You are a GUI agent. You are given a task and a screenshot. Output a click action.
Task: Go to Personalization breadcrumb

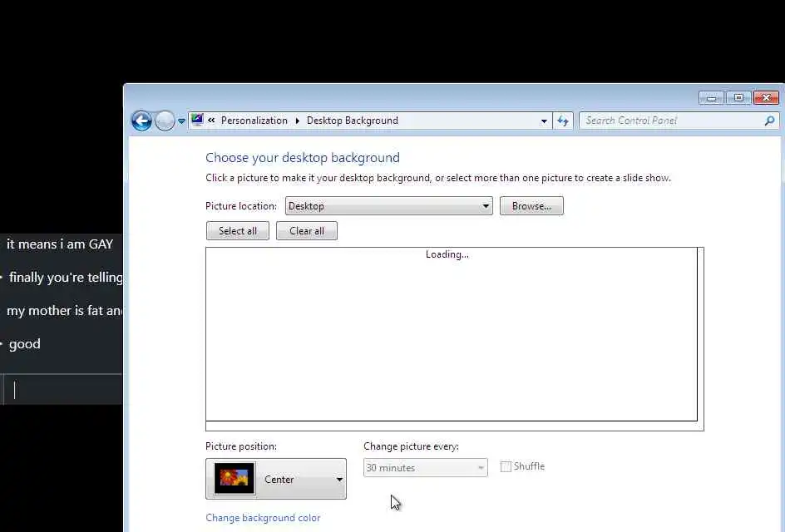[x=254, y=121]
